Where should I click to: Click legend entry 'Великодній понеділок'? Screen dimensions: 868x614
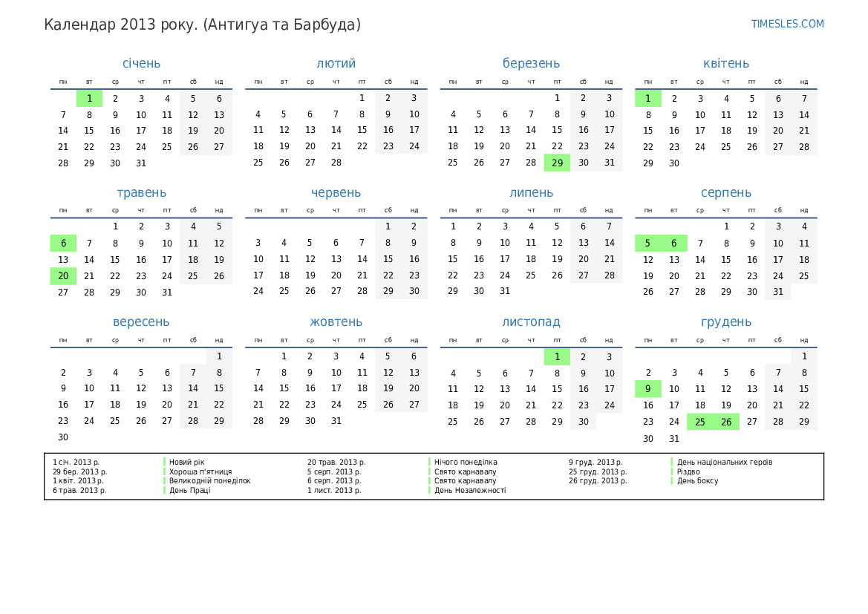(210, 480)
